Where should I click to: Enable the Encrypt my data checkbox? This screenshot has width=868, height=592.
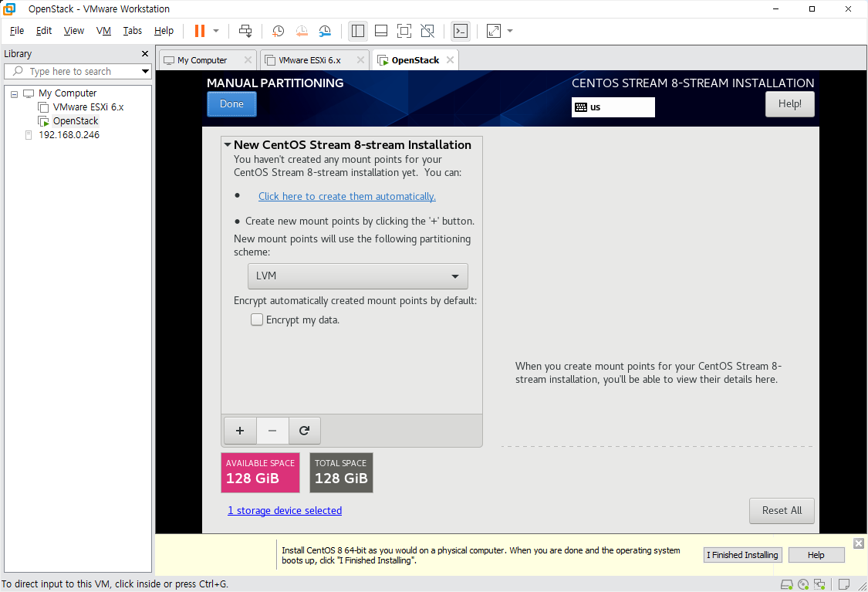pyautogui.click(x=257, y=320)
